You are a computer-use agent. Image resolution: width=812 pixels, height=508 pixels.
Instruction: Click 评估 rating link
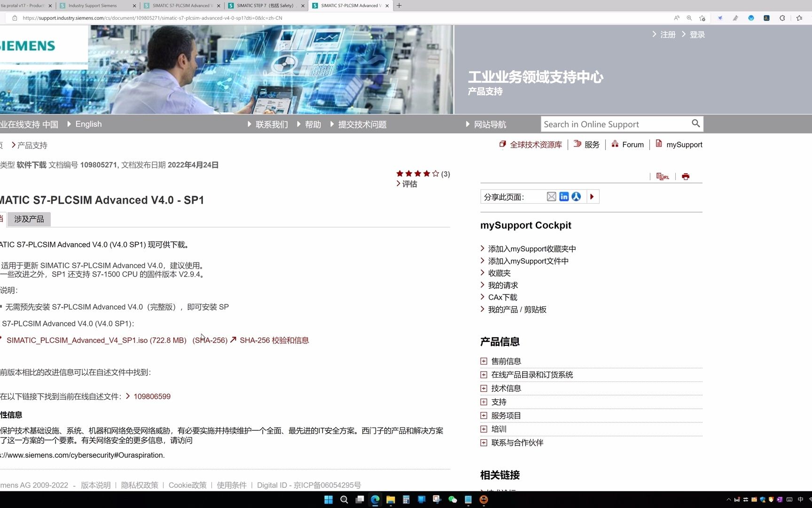(x=409, y=184)
